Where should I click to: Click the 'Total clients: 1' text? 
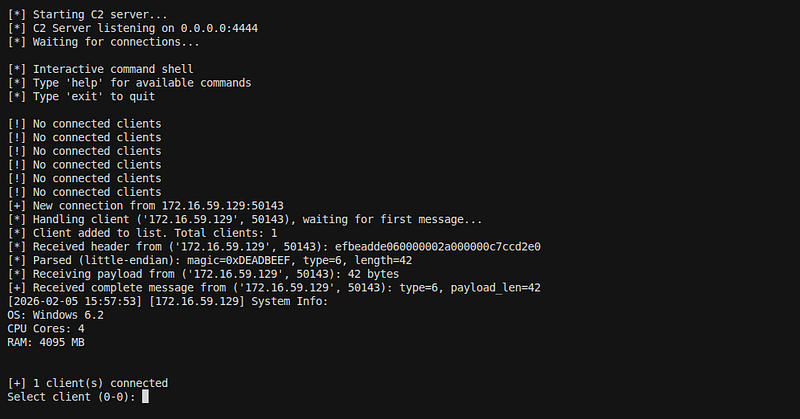tap(226, 233)
